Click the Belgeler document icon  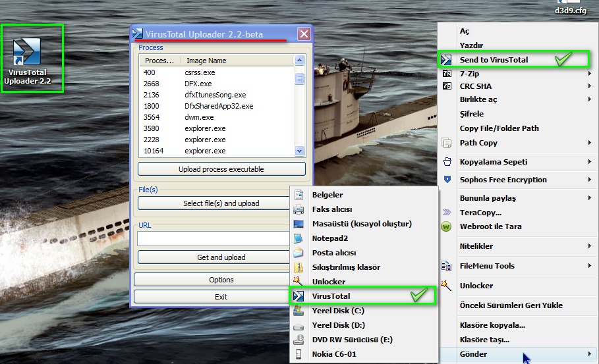(x=299, y=195)
